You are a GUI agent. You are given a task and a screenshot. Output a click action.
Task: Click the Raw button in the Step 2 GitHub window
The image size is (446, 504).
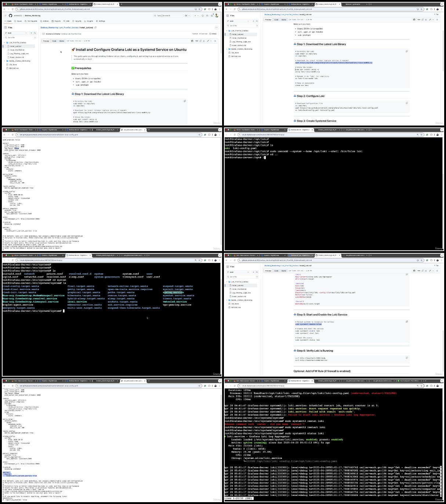(x=419, y=19)
